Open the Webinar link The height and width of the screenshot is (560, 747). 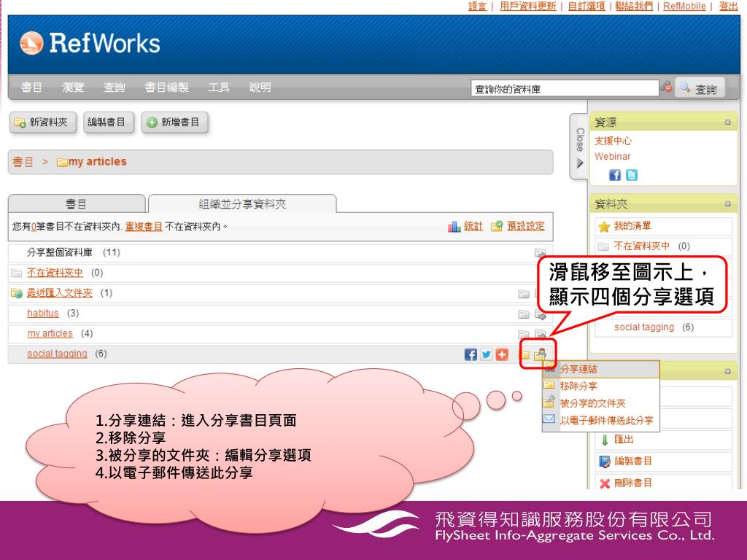coord(613,157)
